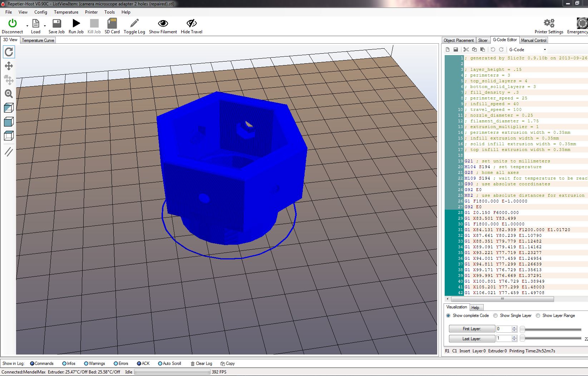The width and height of the screenshot is (588, 376).
Task: Click the First Layer button
Action: [472, 329]
